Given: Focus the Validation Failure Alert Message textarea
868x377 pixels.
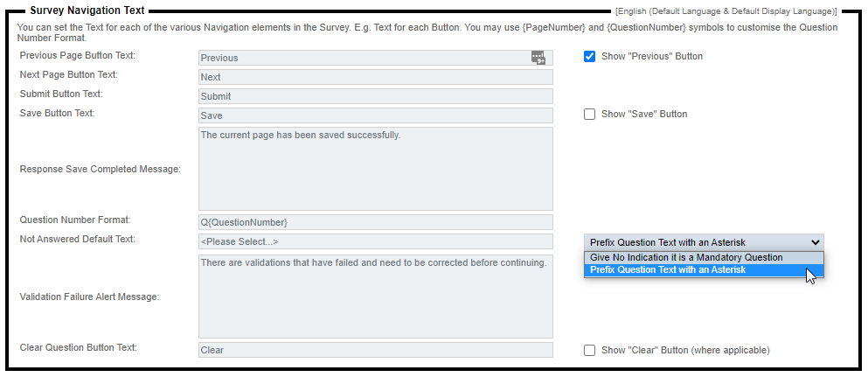Looking at the screenshot, I should [x=376, y=297].
